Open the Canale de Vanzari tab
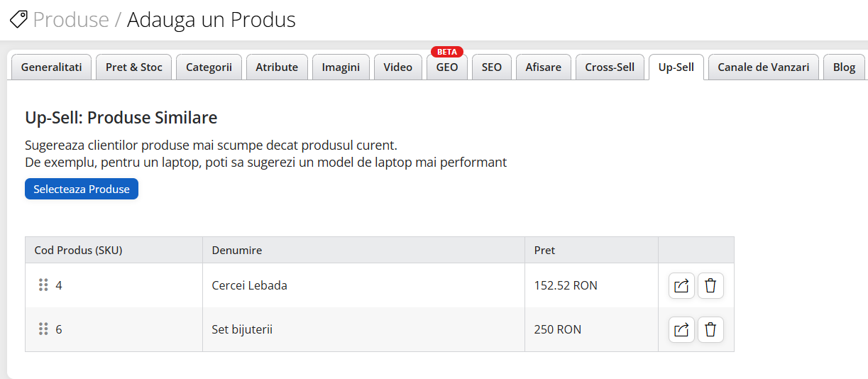The height and width of the screenshot is (379, 868). click(x=763, y=67)
